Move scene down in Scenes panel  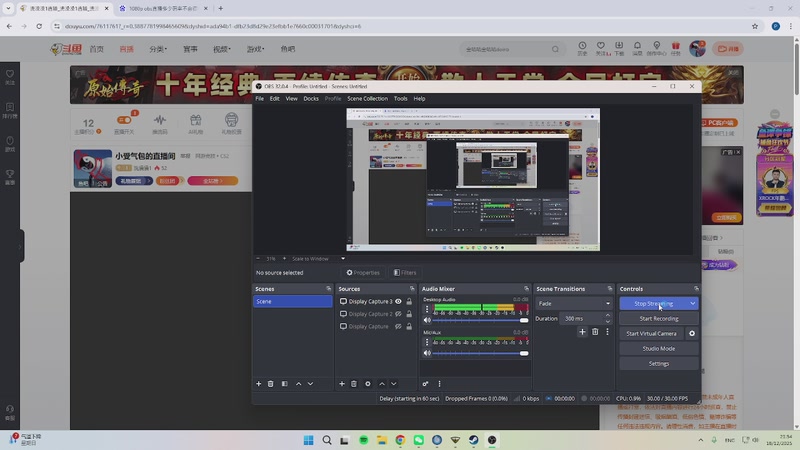click(x=310, y=384)
